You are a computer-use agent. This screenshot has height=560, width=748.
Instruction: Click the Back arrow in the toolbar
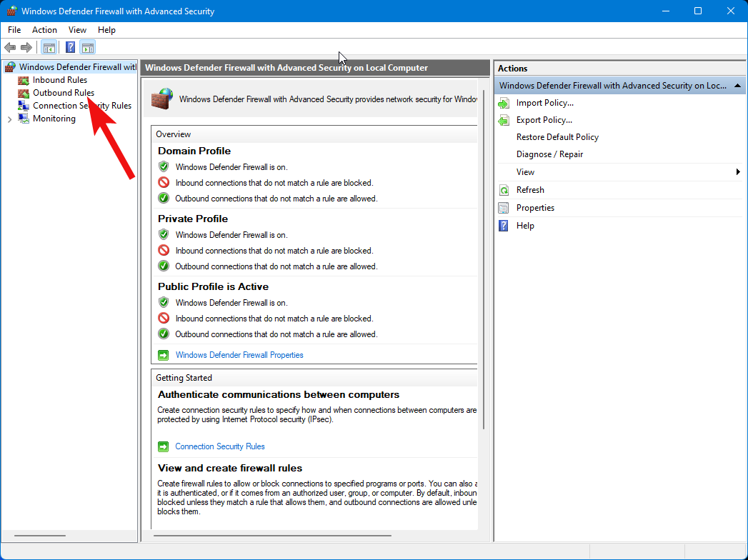pos(10,48)
